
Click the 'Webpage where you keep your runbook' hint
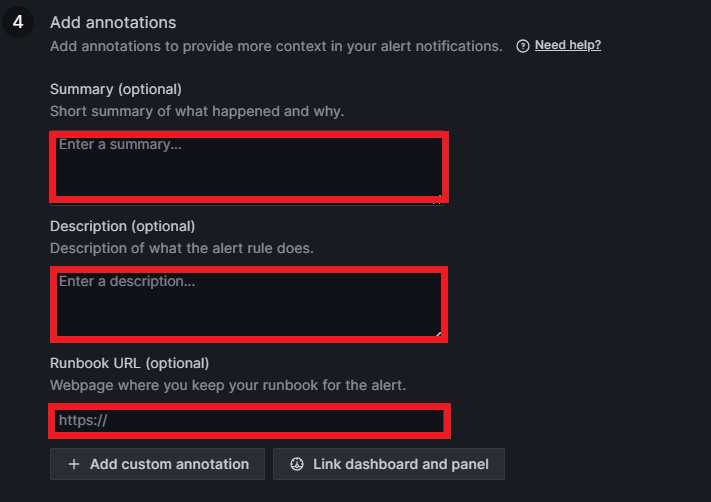[228, 385]
